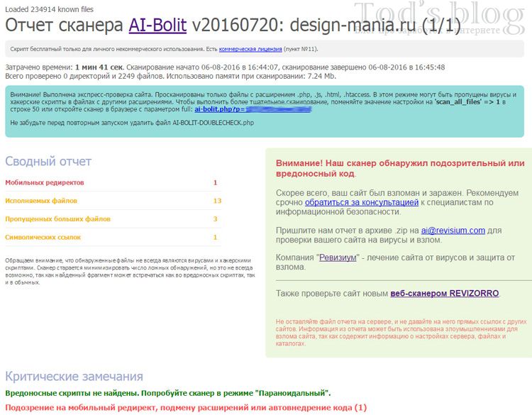Select the «Мобильных редиректов» summary row
532x415 pixels.
tap(45, 182)
